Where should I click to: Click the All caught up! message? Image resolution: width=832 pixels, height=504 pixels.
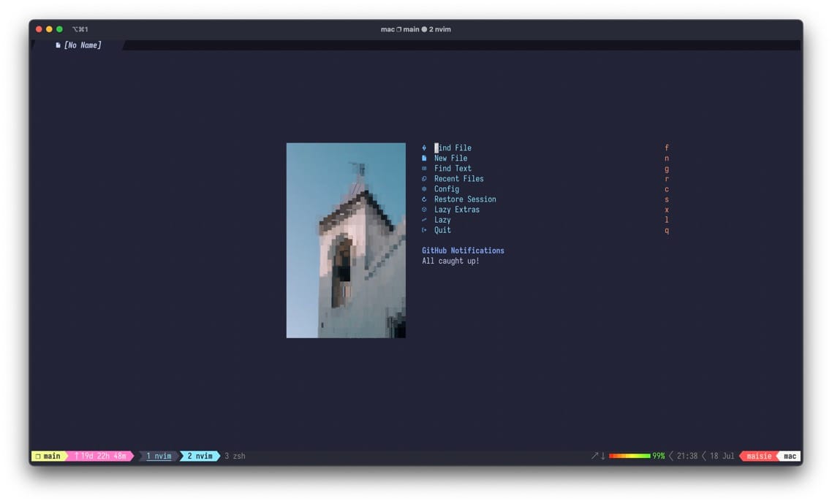450,261
